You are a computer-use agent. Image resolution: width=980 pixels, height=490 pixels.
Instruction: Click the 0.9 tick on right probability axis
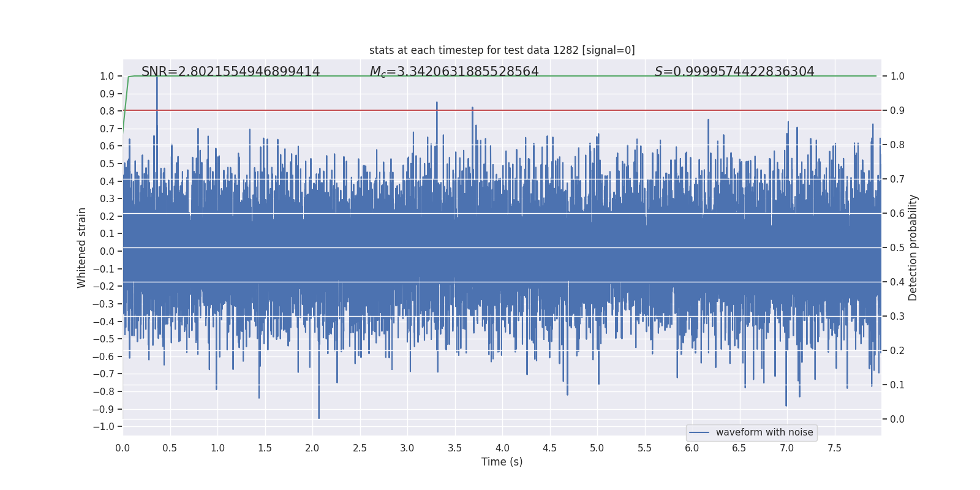point(897,110)
